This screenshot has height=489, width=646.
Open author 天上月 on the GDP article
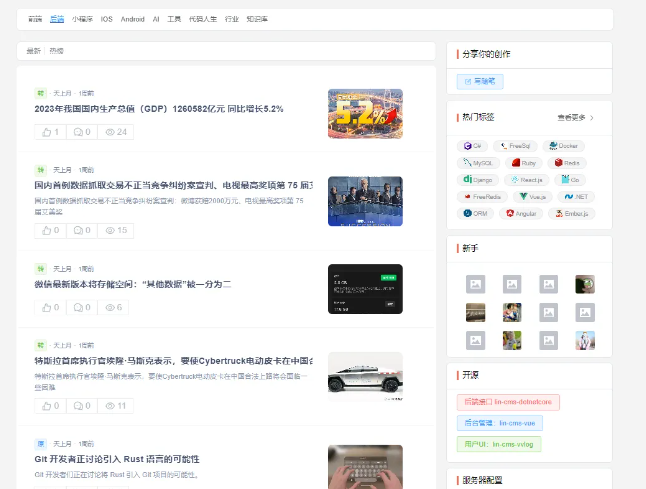pos(62,94)
